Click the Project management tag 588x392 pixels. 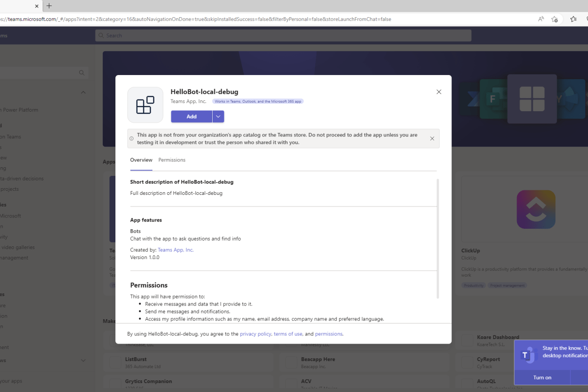click(x=507, y=286)
